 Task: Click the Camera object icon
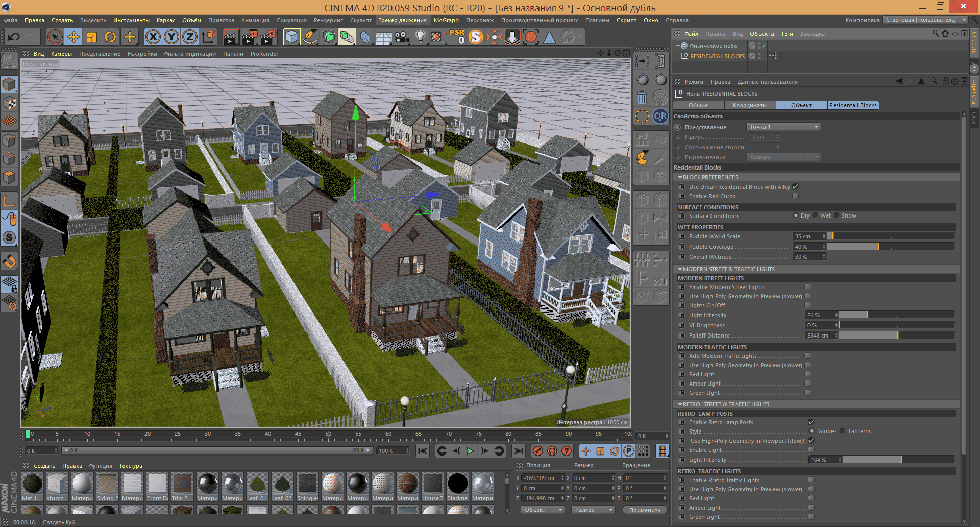[x=402, y=37]
